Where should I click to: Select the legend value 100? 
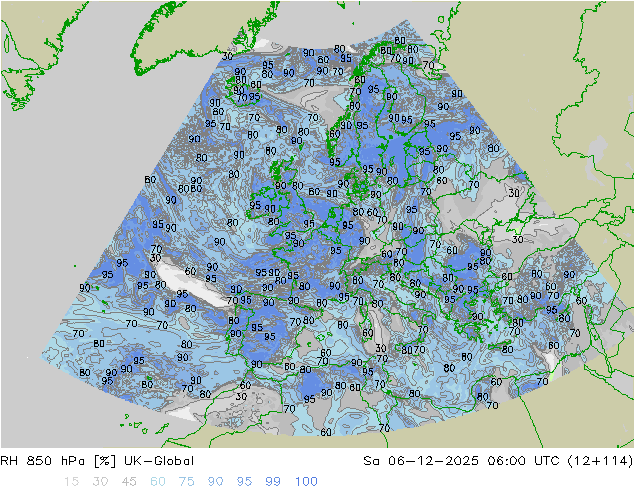(x=306, y=482)
